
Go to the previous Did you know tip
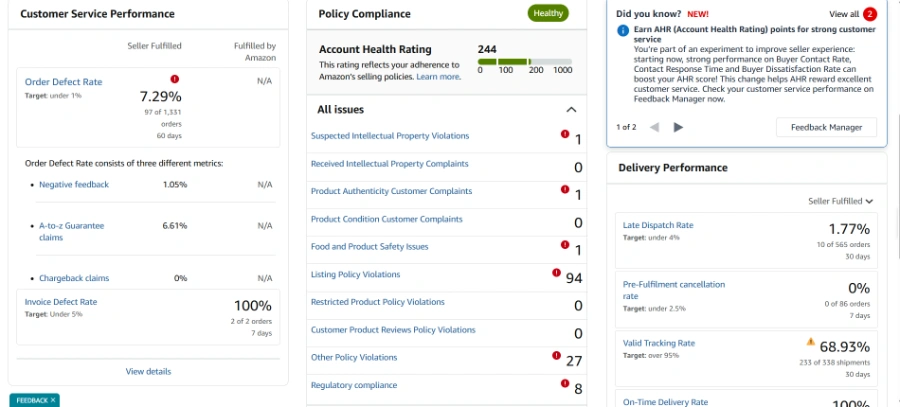(x=654, y=127)
